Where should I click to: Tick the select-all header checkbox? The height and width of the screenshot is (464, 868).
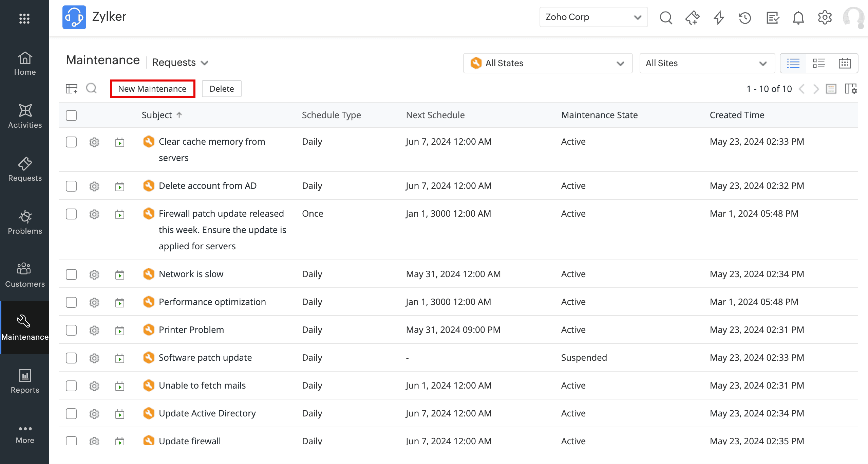71,115
